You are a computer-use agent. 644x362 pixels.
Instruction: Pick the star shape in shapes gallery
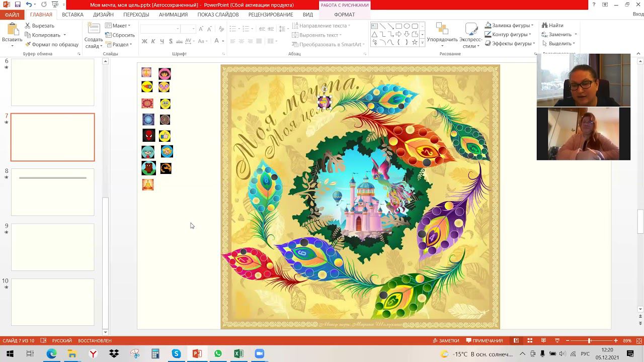pos(415,42)
